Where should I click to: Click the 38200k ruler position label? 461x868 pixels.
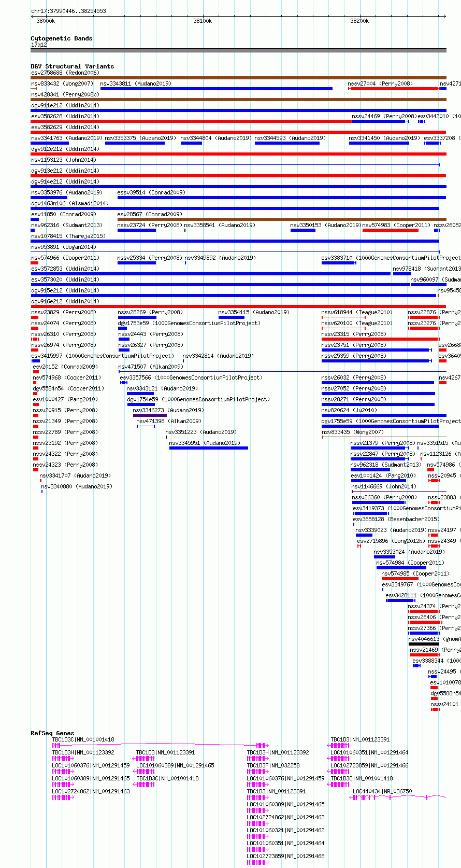(359, 21)
